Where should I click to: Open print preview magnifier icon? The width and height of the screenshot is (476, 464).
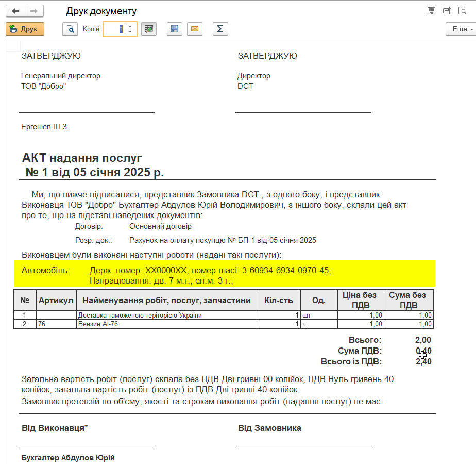(70, 29)
